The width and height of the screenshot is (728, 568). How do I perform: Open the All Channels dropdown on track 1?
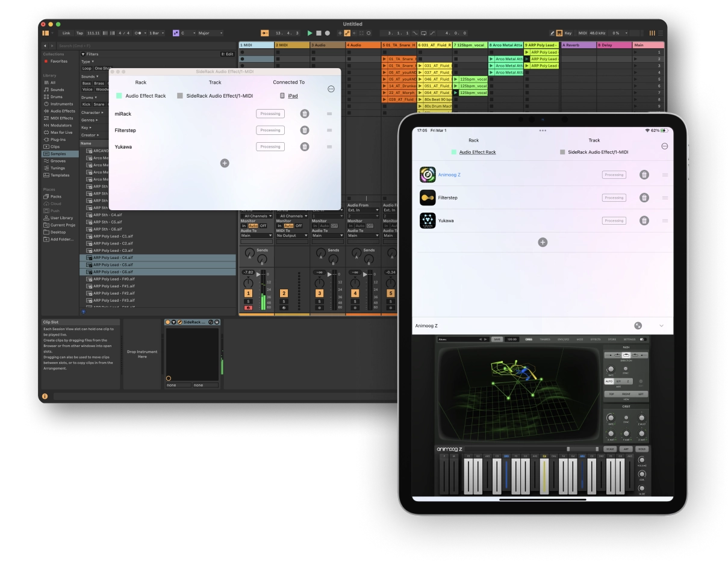coord(257,216)
